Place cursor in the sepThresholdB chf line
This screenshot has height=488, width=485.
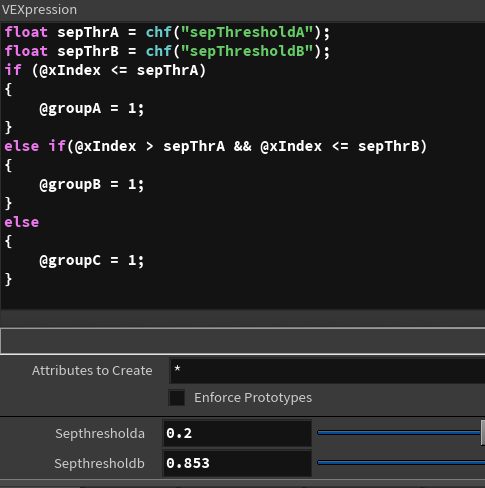(x=167, y=51)
